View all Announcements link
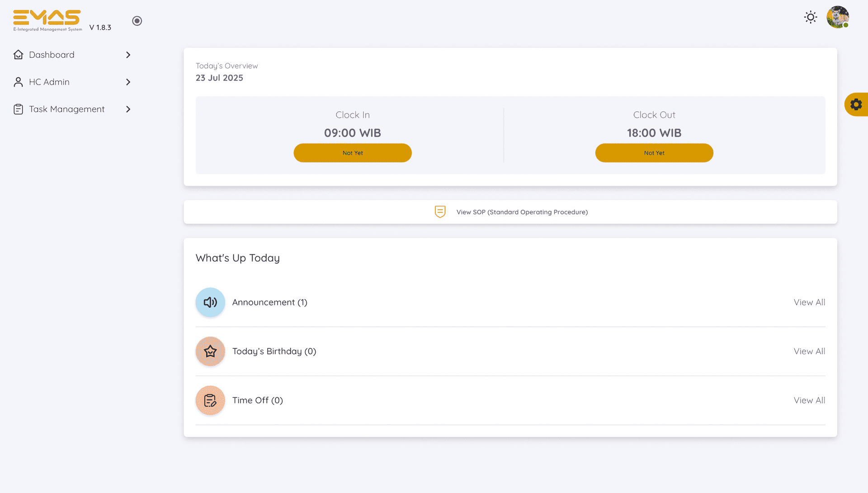This screenshot has height=493, width=868. (x=809, y=302)
